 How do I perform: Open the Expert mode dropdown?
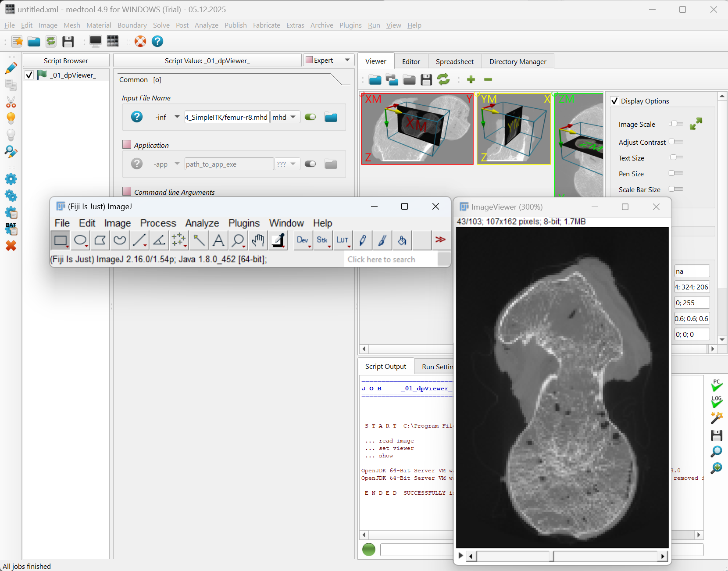click(x=328, y=61)
